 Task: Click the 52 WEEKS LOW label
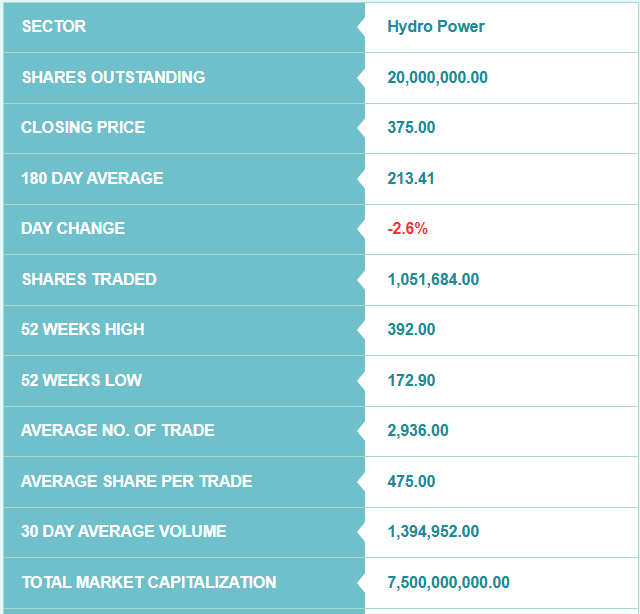click(81, 380)
